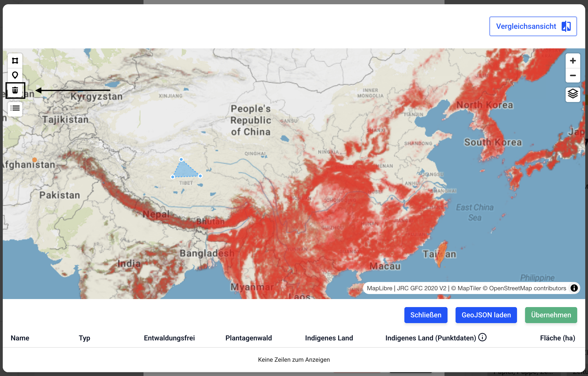Select the point marker tool
The width and height of the screenshot is (588, 376).
pyautogui.click(x=15, y=75)
